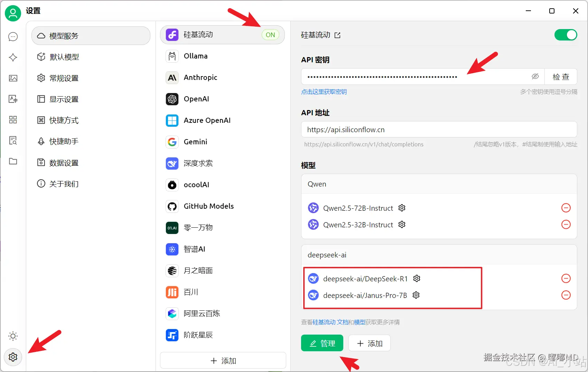
Task: Select the 阶跃星辰 provider
Action: tap(222, 335)
